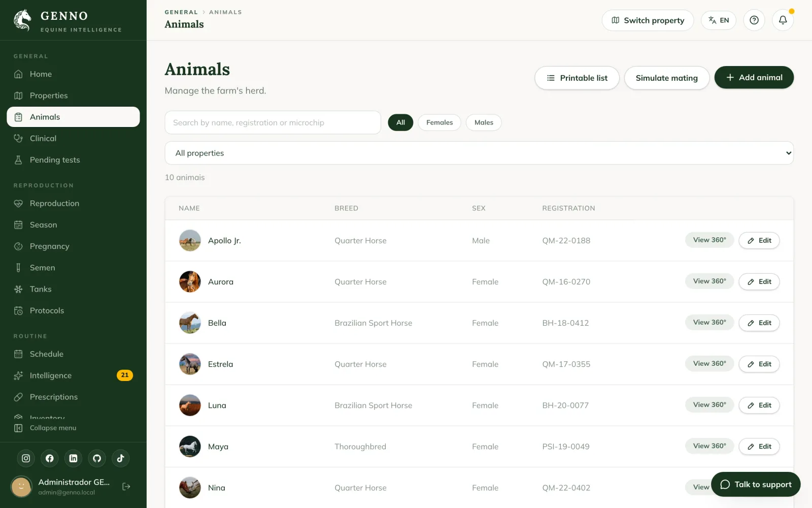This screenshot has height=508, width=812.
Task: Open Semen in the sidebar
Action: (x=73, y=268)
